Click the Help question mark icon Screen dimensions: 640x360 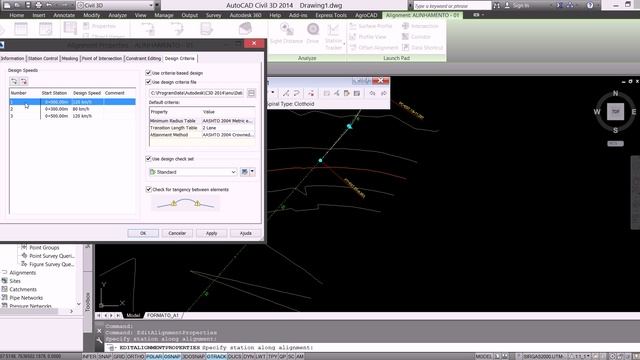click(x=590, y=5)
